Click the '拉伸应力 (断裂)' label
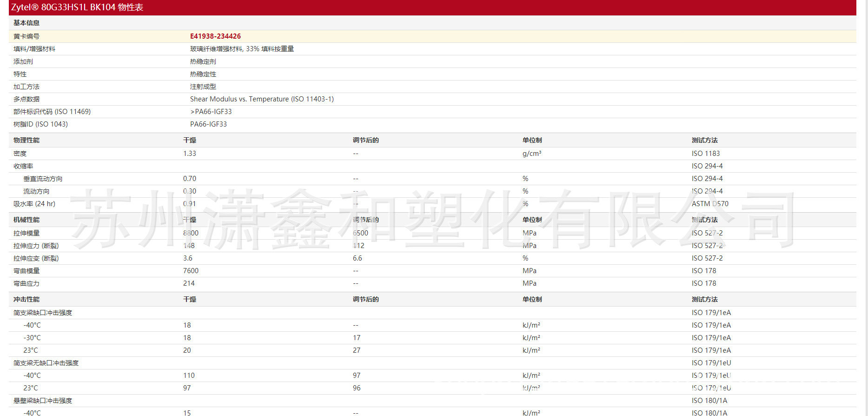This screenshot has height=416, width=868. pyautogui.click(x=36, y=246)
